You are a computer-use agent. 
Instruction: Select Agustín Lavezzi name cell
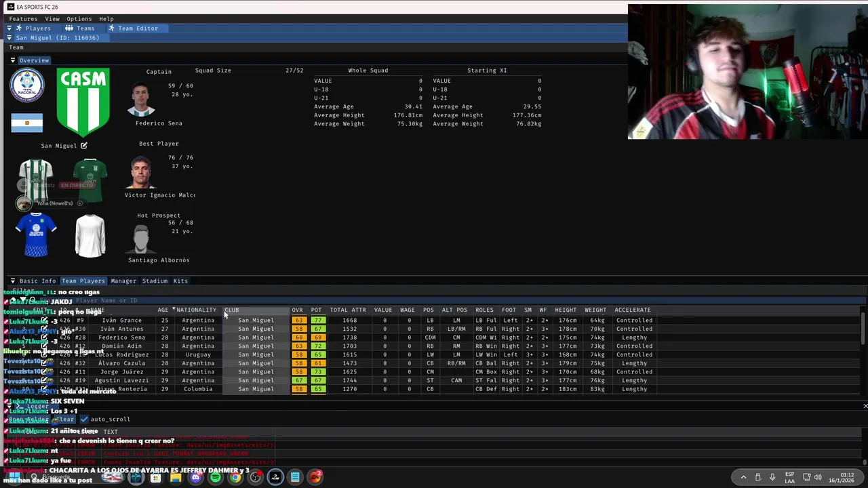121,381
